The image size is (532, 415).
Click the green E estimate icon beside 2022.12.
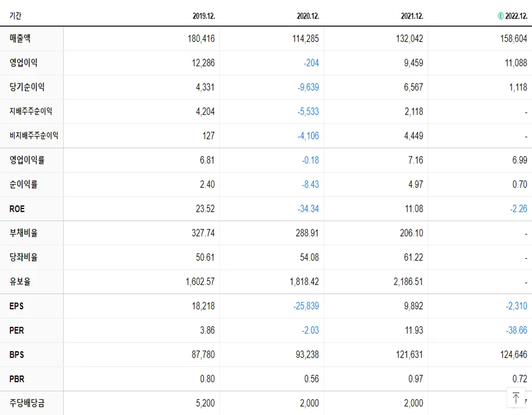(x=501, y=16)
